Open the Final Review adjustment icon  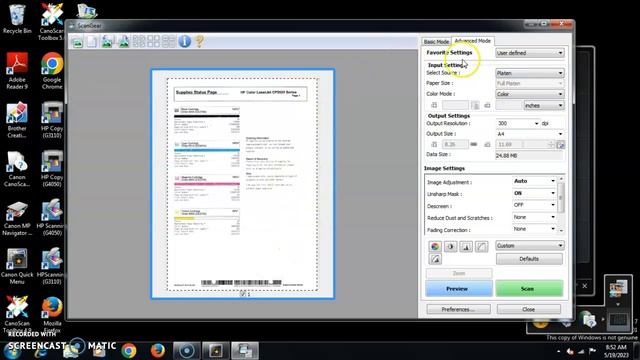(435, 259)
